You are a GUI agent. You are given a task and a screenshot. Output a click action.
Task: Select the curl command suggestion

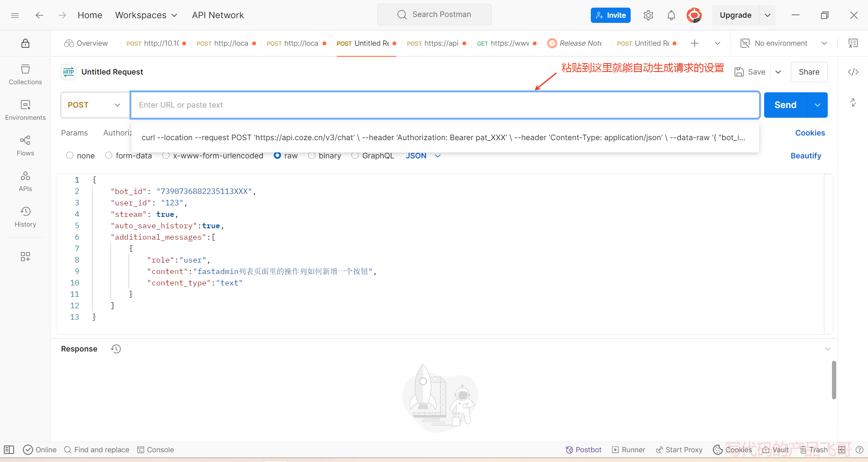[x=445, y=138]
